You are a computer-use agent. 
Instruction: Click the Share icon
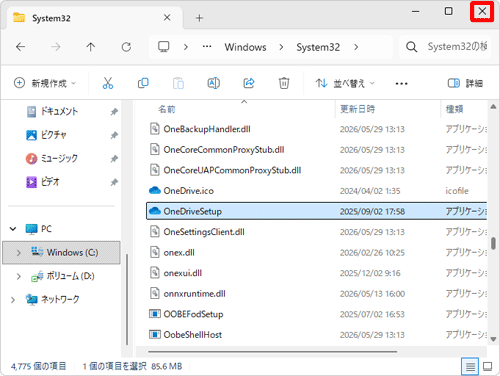pyautogui.click(x=249, y=83)
